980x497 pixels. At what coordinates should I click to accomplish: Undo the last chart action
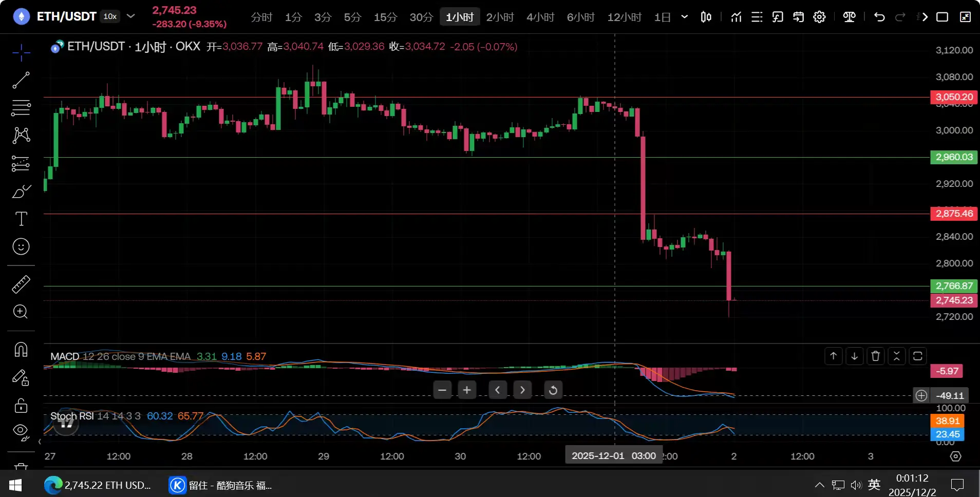[x=880, y=17]
